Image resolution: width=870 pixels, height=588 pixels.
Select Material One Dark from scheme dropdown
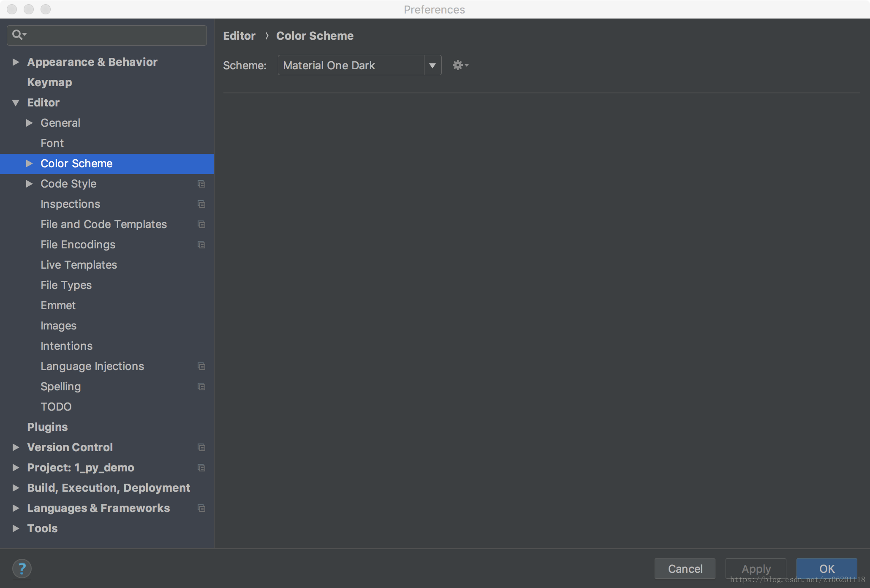(358, 65)
